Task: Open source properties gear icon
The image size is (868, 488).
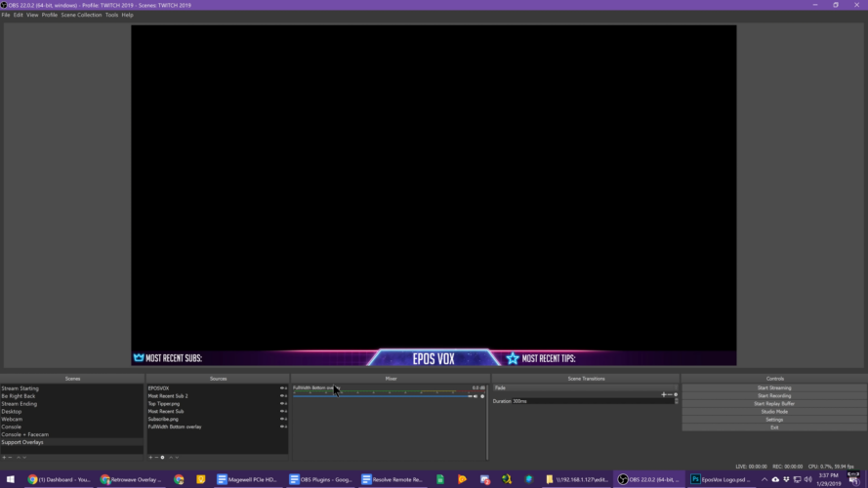Action: pyautogui.click(x=163, y=458)
